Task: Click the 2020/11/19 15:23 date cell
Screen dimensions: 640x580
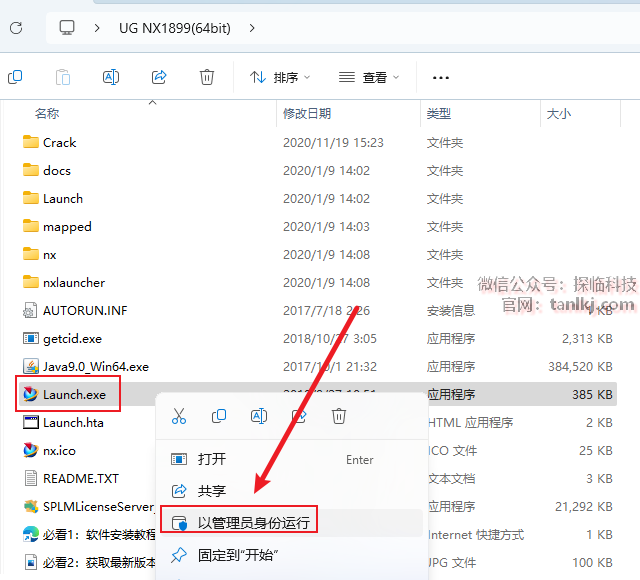Action: [333, 143]
